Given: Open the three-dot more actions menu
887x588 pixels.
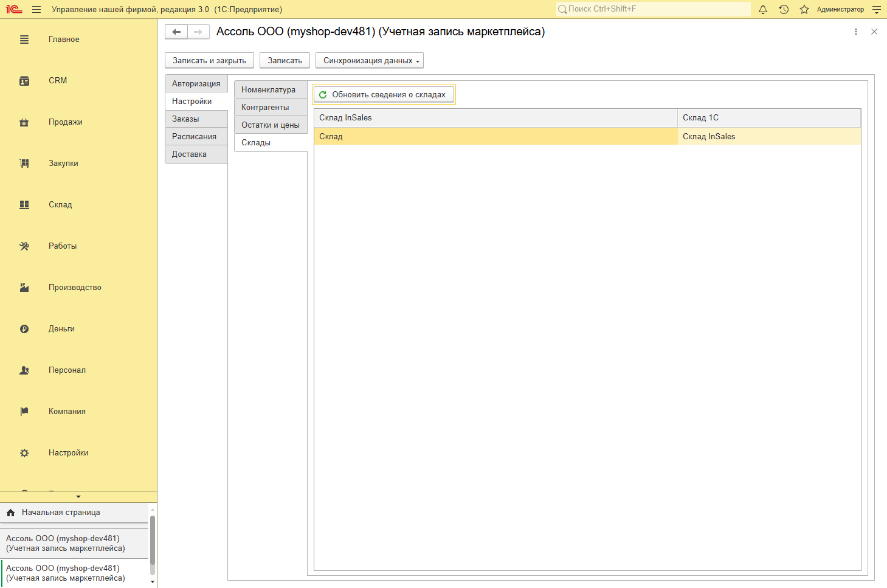Looking at the screenshot, I should tap(856, 32).
